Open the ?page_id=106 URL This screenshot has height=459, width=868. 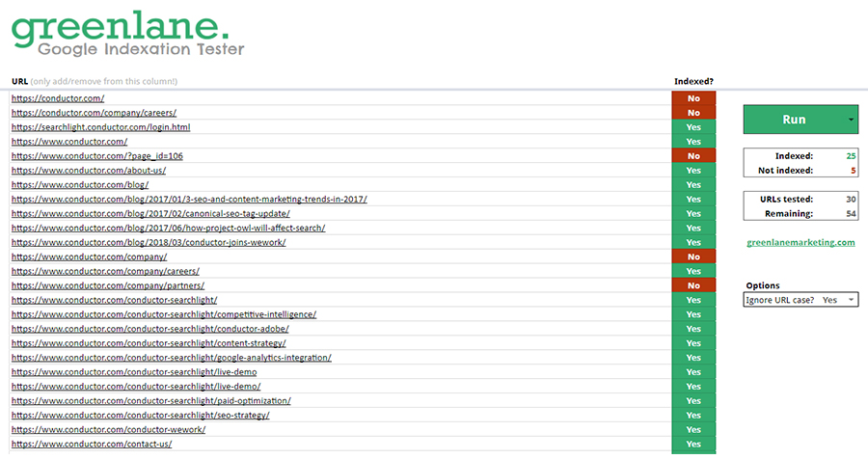(x=97, y=155)
